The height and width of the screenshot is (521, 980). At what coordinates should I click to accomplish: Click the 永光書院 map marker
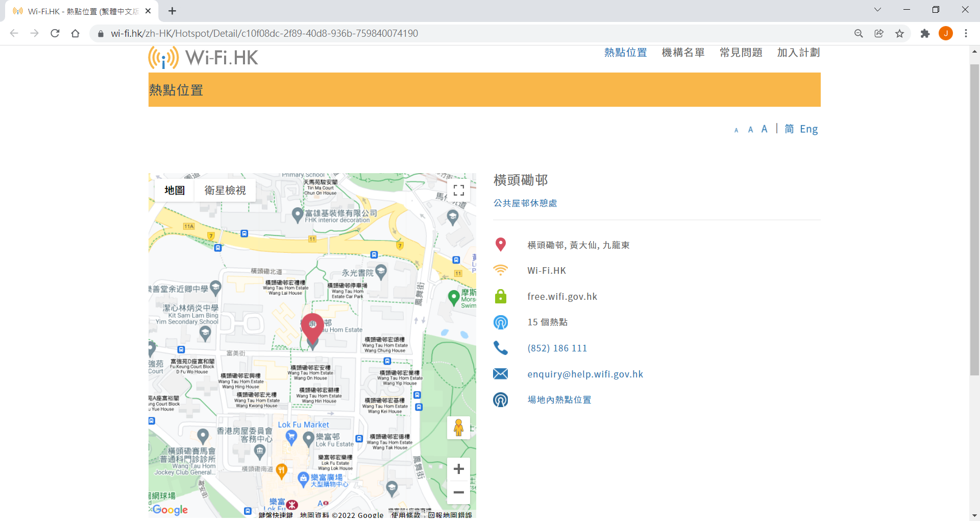coord(381,271)
